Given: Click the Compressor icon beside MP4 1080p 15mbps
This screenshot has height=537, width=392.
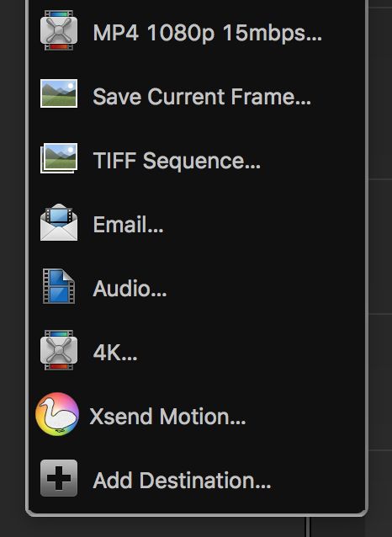Looking at the screenshot, I should coord(59,30).
